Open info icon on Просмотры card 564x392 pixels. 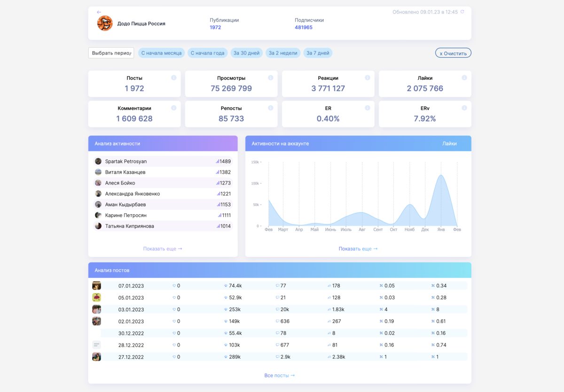point(271,78)
